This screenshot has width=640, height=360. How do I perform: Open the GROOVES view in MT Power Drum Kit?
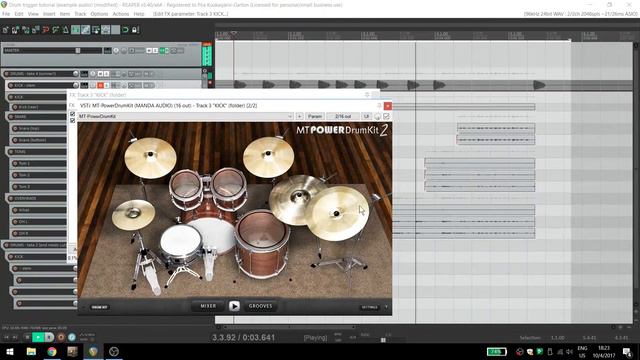pos(260,306)
